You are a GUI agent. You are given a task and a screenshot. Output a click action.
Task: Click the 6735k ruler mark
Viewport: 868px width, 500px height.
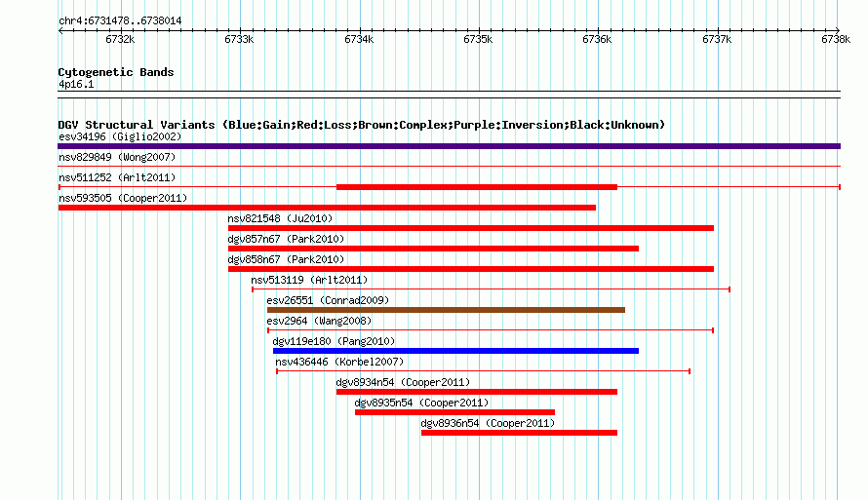[478, 39]
